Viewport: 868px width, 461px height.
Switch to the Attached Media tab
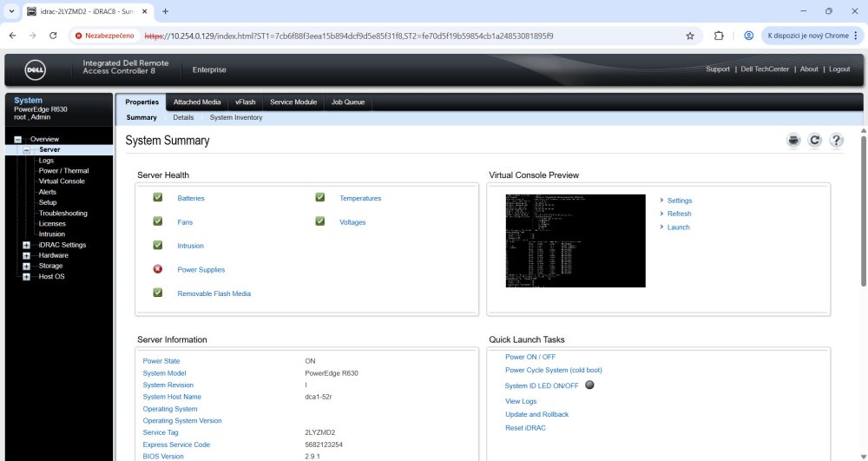[x=198, y=102]
